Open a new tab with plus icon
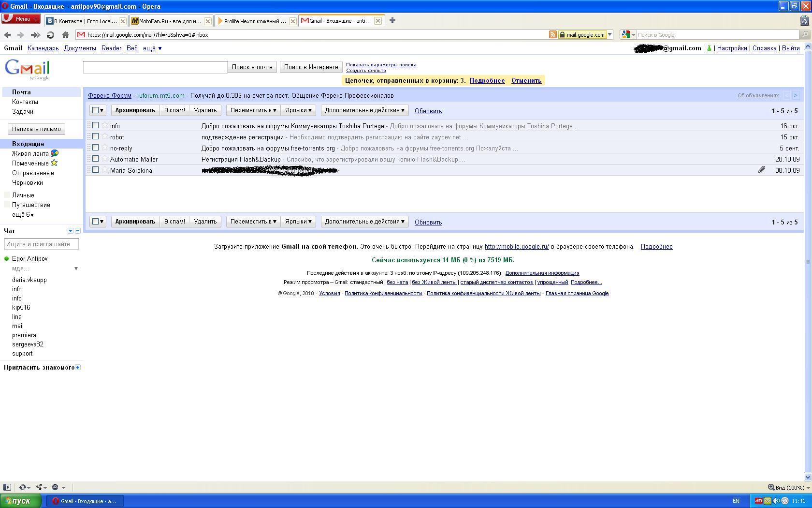 392,20
